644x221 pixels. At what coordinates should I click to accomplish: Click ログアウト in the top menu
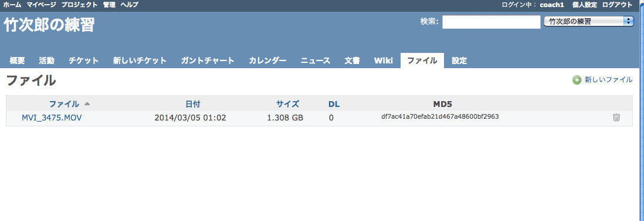(617, 5)
